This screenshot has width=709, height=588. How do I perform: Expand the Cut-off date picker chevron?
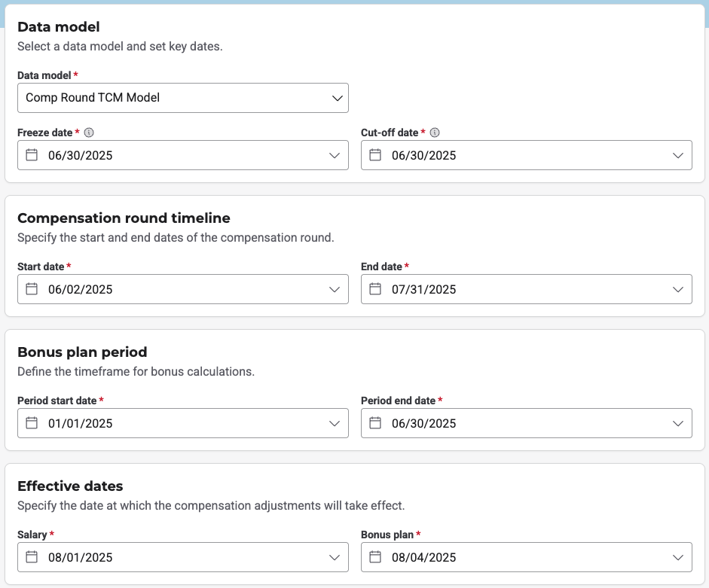pyautogui.click(x=678, y=156)
